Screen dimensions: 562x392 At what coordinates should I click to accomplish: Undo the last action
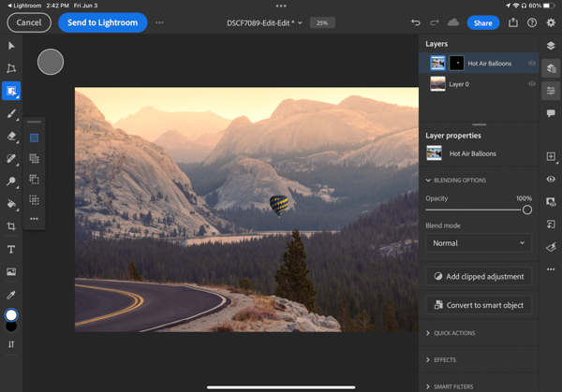416,22
